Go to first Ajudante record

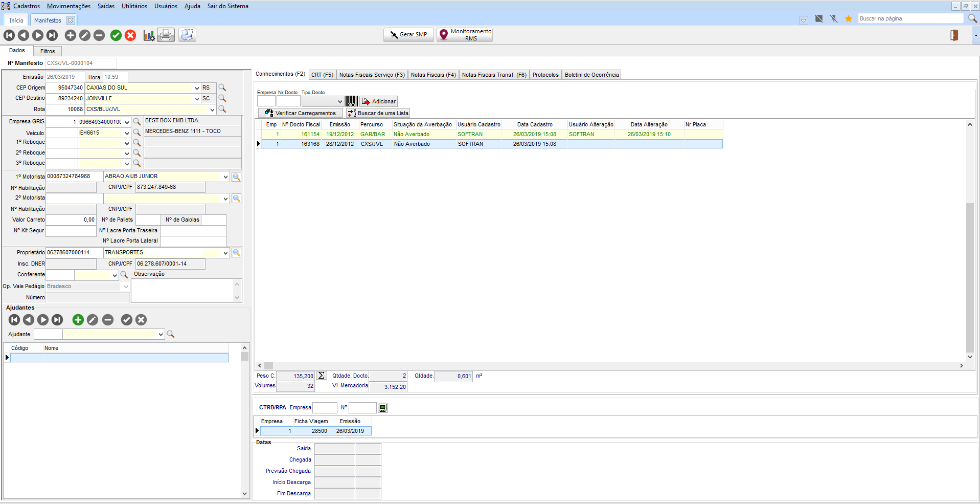[14, 320]
